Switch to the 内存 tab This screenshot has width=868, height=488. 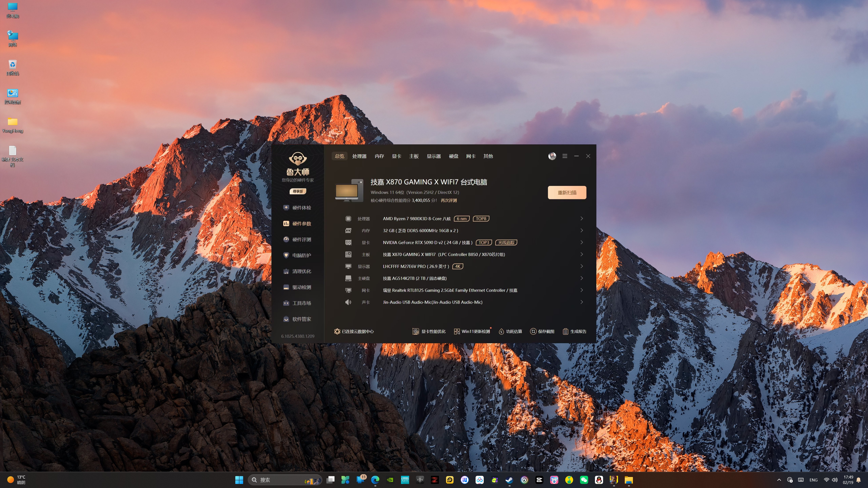tap(379, 156)
